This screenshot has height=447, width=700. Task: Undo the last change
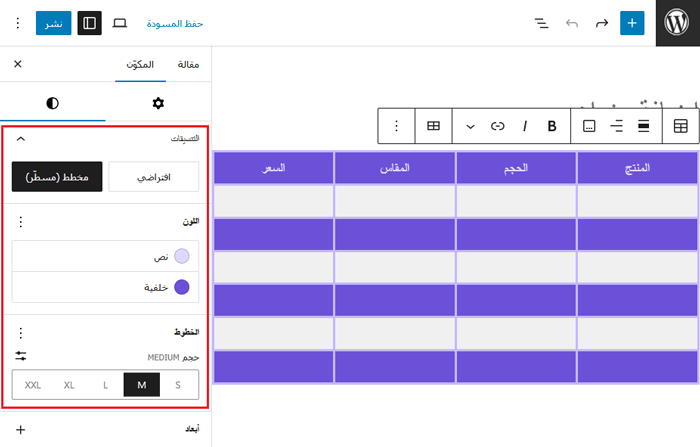[x=572, y=23]
